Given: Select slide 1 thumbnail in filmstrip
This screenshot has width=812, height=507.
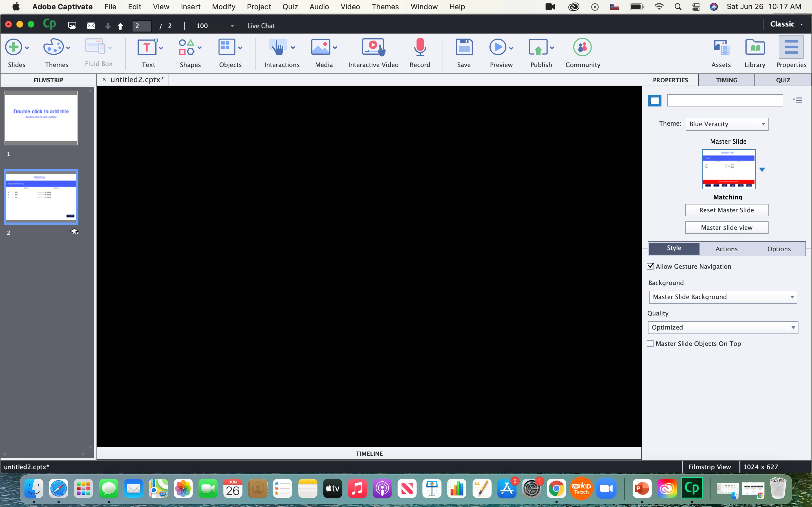Looking at the screenshot, I should coord(41,118).
